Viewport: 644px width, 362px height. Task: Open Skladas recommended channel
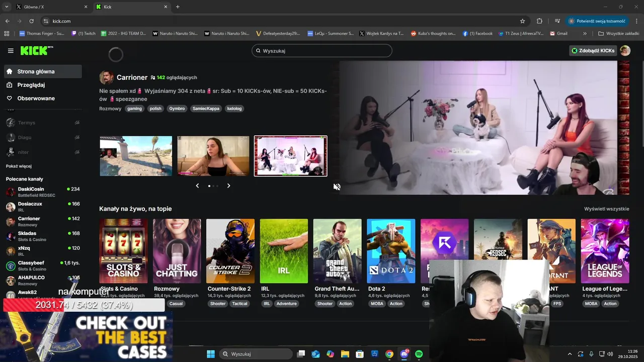43,236
